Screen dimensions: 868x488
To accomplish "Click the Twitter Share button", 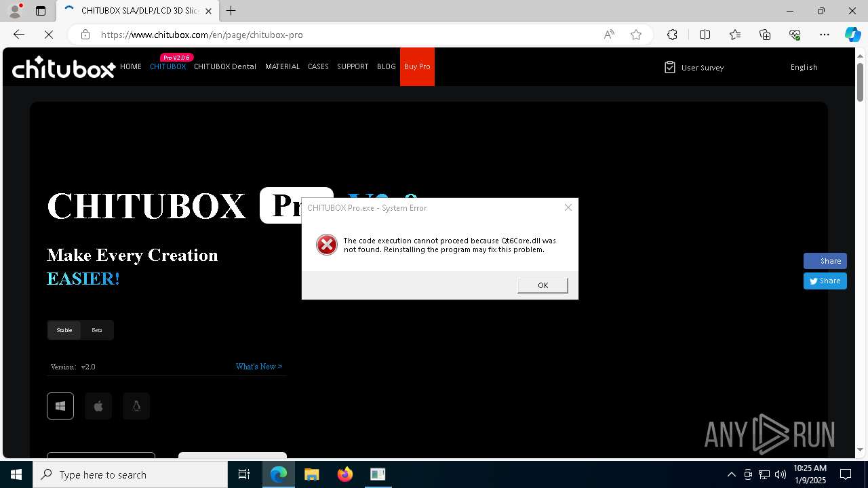I will click(x=825, y=281).
